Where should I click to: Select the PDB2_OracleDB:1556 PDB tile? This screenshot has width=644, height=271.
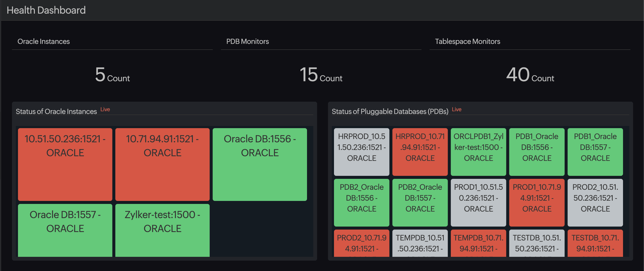point(361,202)
